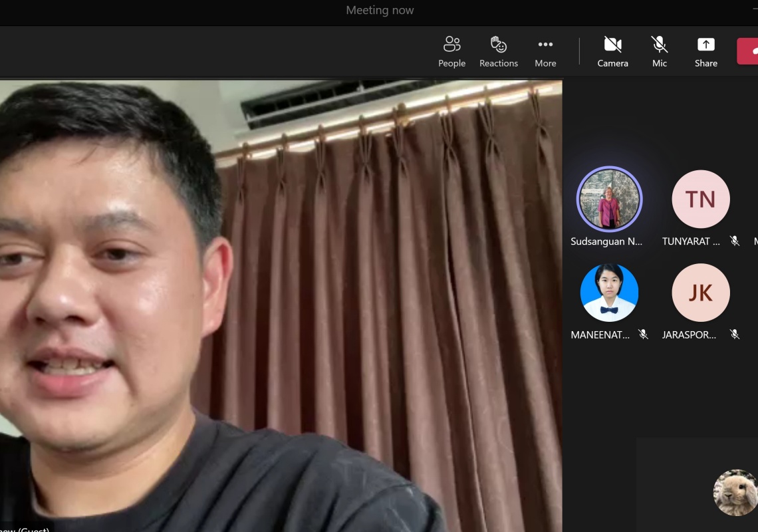Image resolution: width=758 pixels, height=532 pixels.
Task: Click the TUNYARAT name label
Action: point(691,241)
